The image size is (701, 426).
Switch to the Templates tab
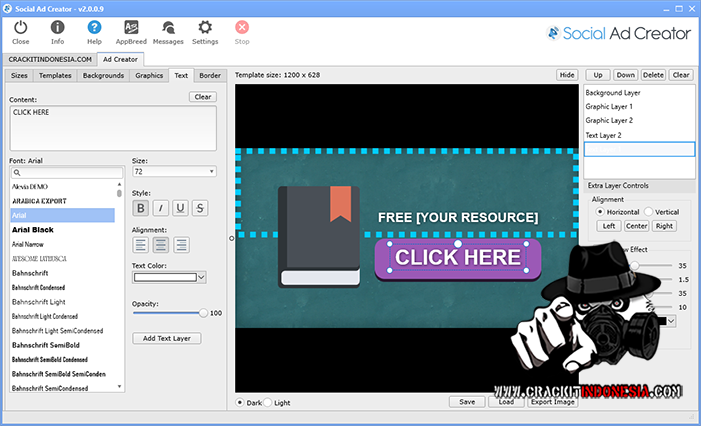click(x=56, y=75)
